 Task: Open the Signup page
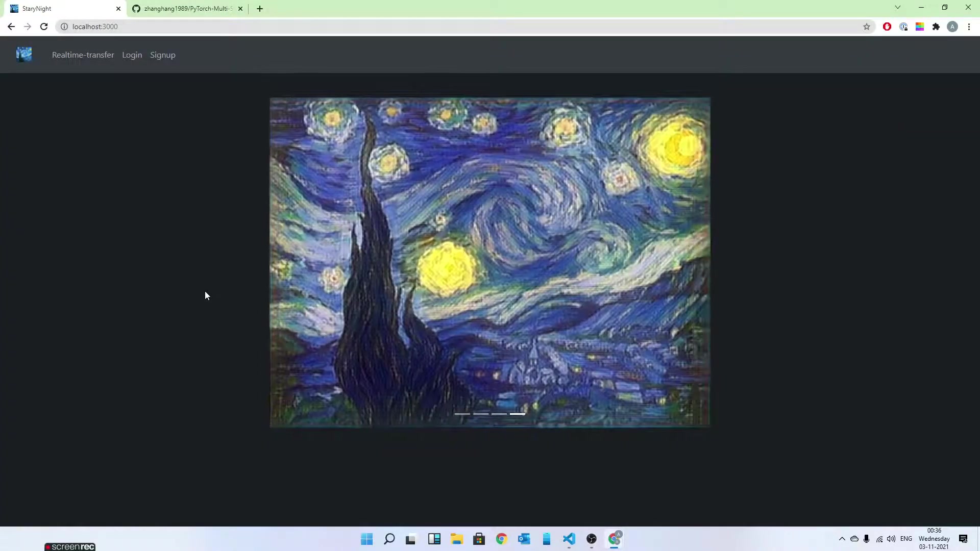coord(163,55)
